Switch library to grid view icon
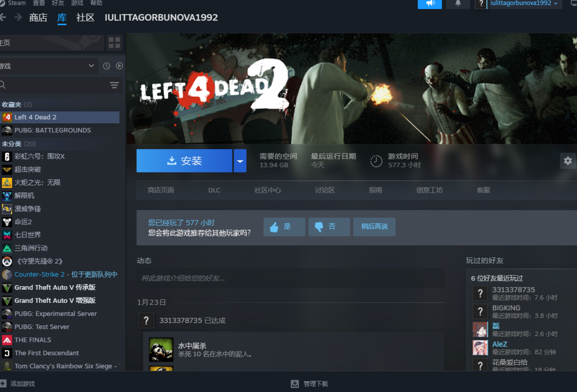This screenshot has width=577, height=392. pyautogui.click(x=114, y=43)
